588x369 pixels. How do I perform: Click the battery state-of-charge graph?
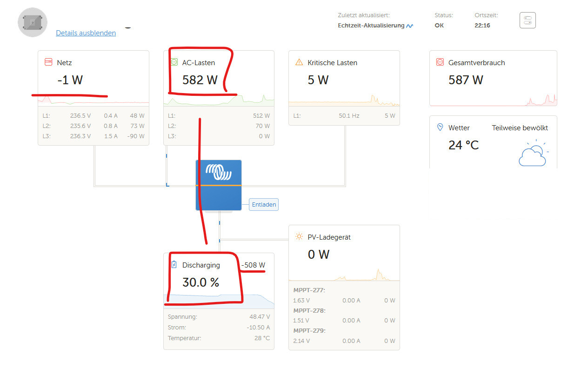point(219,301)
